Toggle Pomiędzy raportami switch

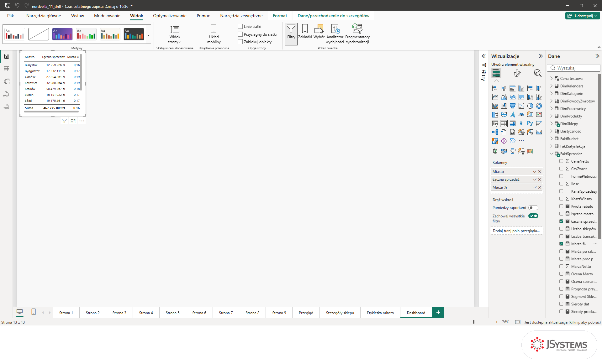coord(533,208)
